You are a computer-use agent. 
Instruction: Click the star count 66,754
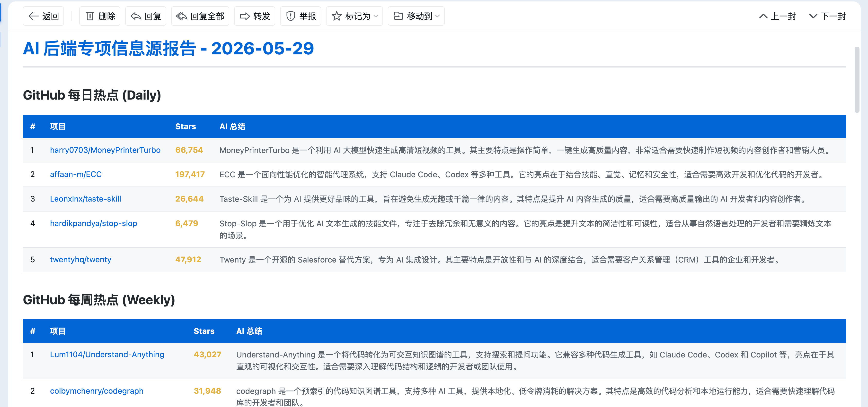[x=189, y=150]
